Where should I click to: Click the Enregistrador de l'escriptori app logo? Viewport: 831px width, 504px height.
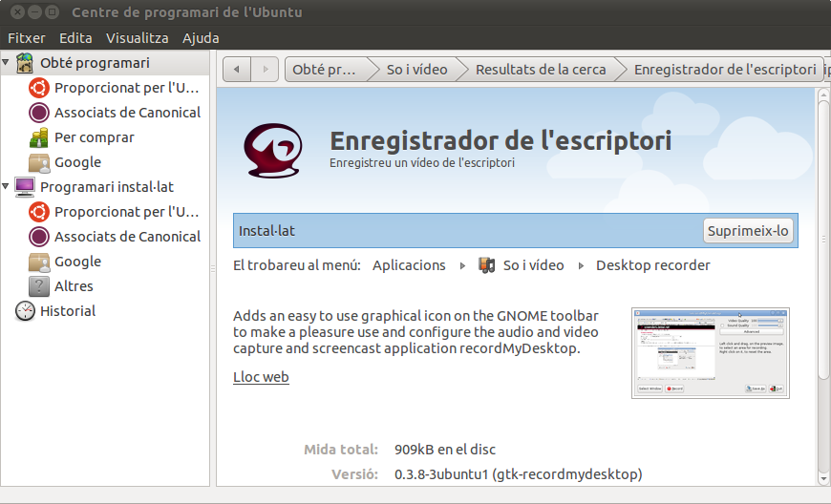point(274,148)
